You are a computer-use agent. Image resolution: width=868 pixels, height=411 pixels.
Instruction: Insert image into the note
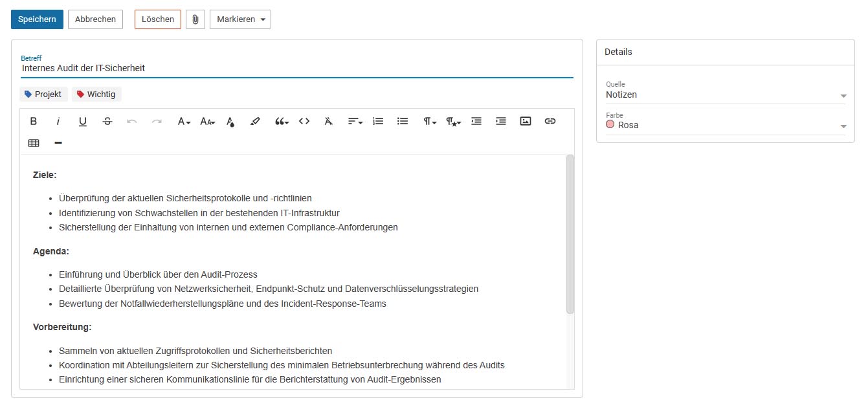(526, 121)
